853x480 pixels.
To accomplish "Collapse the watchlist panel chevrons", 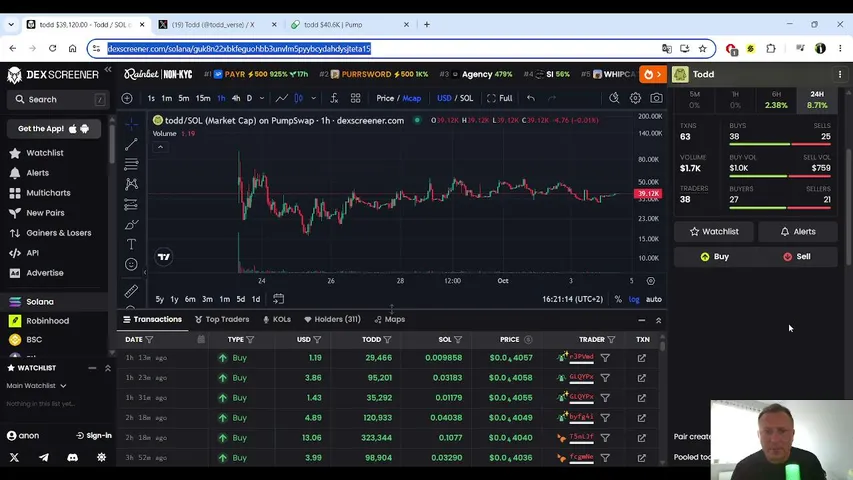I will pyautogui.click(x=108, y=368).
